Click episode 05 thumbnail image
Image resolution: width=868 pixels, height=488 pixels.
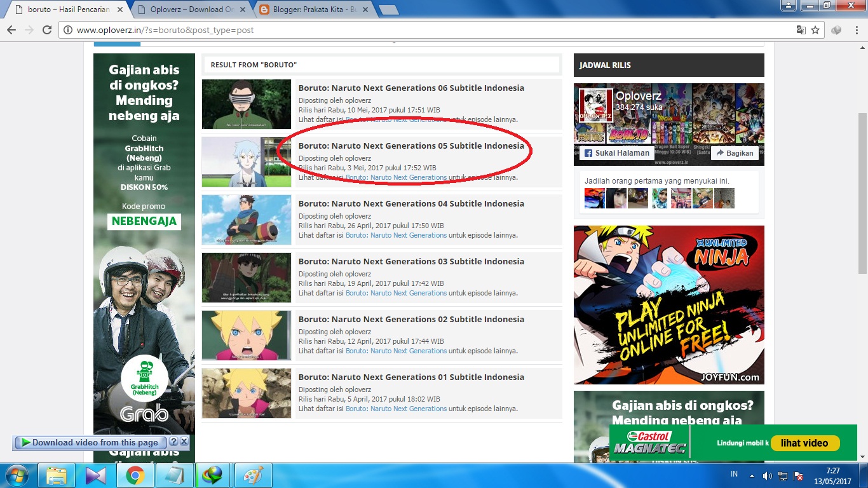click(x=247, y=162)
